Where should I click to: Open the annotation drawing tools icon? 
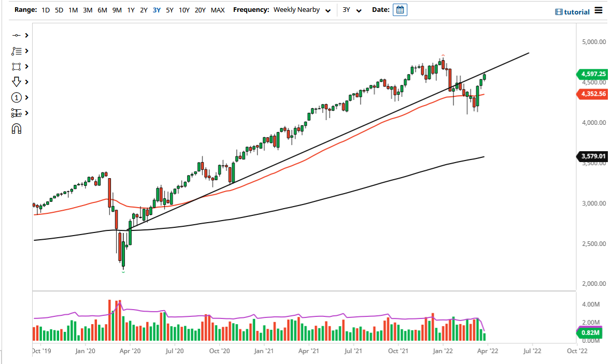[x=17, y=51]
